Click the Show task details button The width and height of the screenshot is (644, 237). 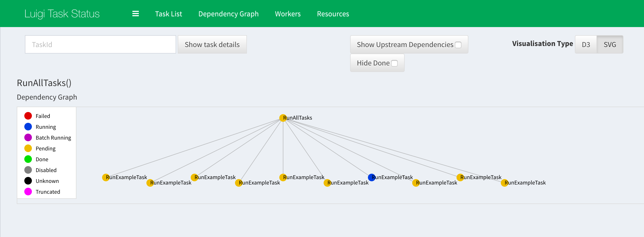click(212, 44)
